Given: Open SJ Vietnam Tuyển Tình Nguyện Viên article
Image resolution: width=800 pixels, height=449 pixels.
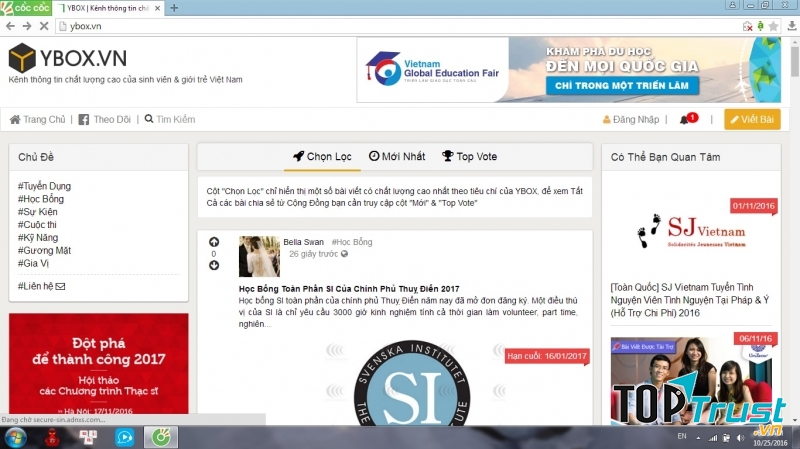Looking at the screenshot, I should click(690, 300).
